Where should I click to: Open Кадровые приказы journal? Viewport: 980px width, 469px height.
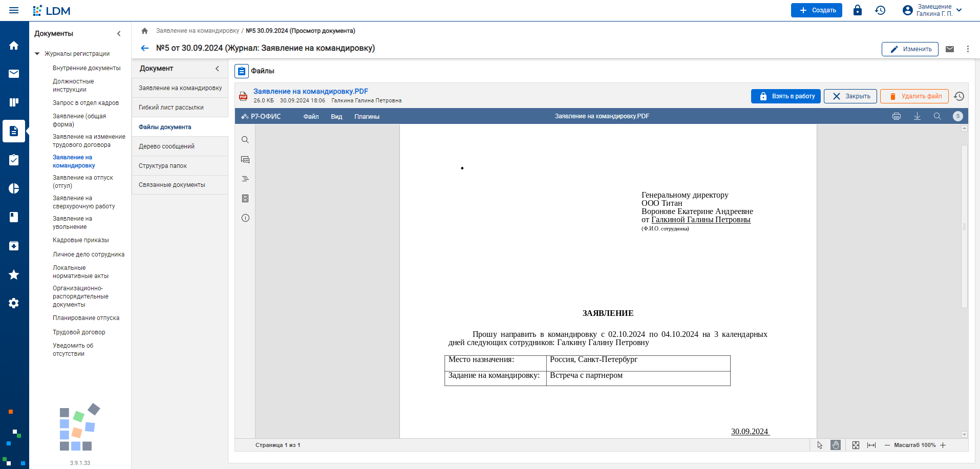coord(81,240)
